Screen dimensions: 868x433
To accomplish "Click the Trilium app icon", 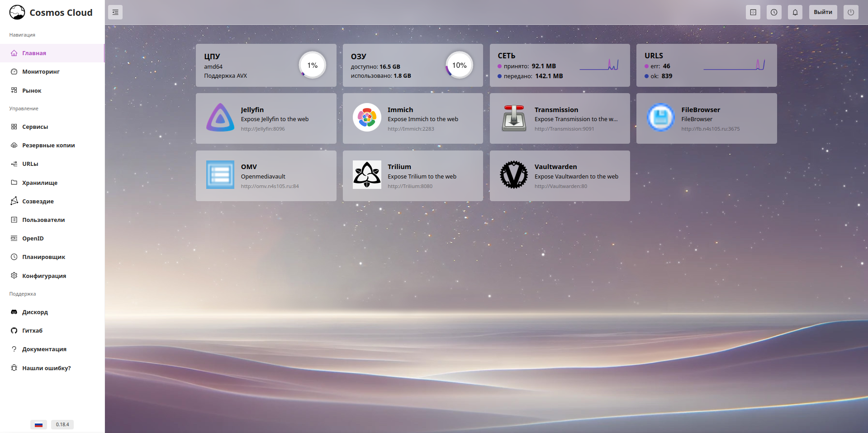I will (x=367, y=175).
